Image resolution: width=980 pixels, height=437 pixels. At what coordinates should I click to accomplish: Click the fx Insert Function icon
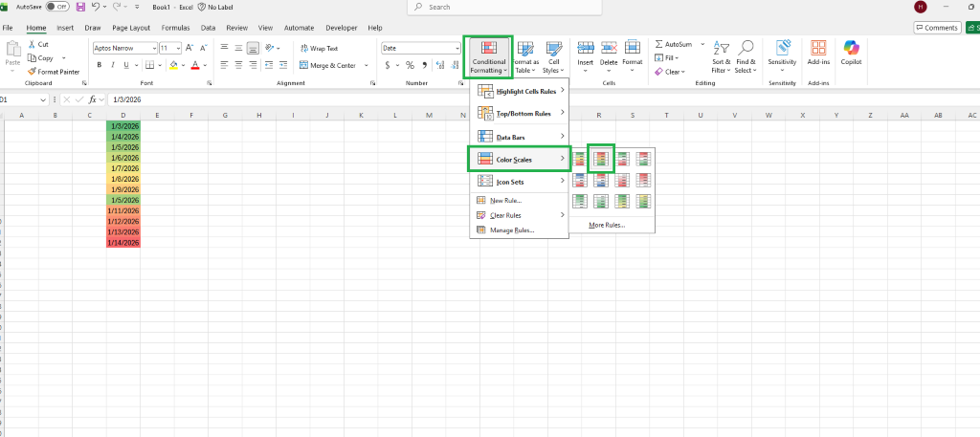(x=93, y=99)
